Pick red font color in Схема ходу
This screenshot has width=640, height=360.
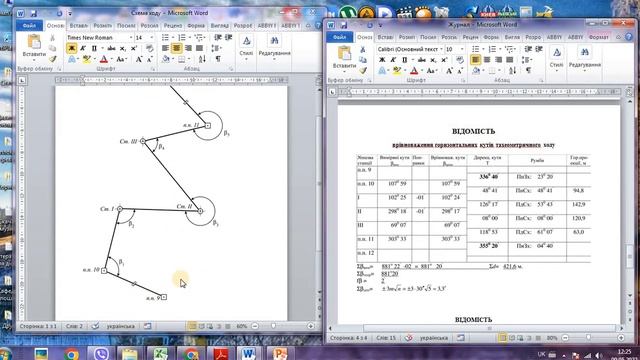(x=104, y=60)
